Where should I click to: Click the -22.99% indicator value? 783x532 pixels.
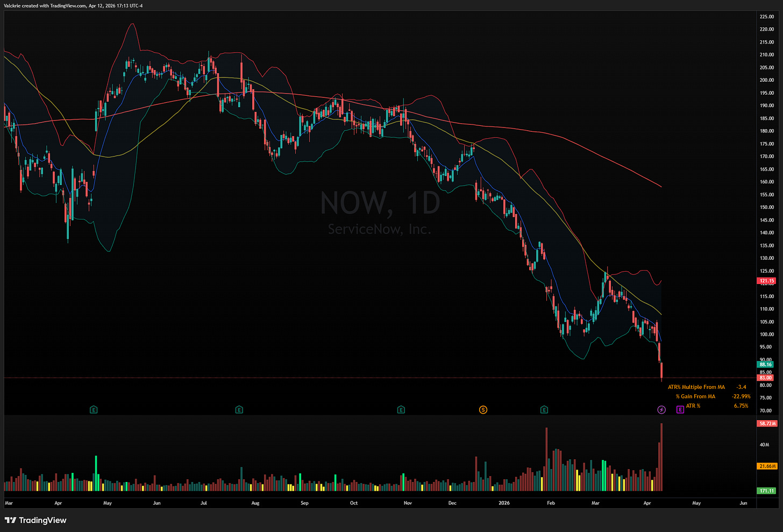coord(741,396)
